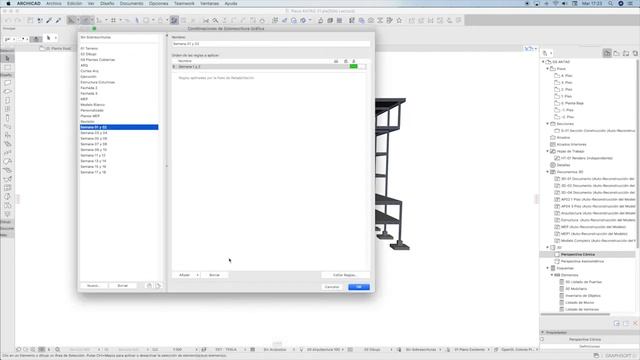
Task: Click the export icon at the list's bottom right
Action: point(158,286)
